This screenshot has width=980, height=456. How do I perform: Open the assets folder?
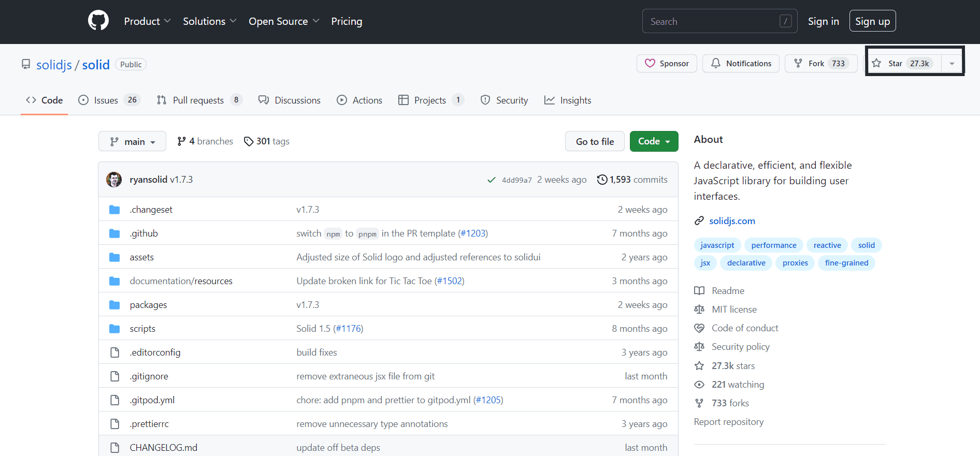141,257
